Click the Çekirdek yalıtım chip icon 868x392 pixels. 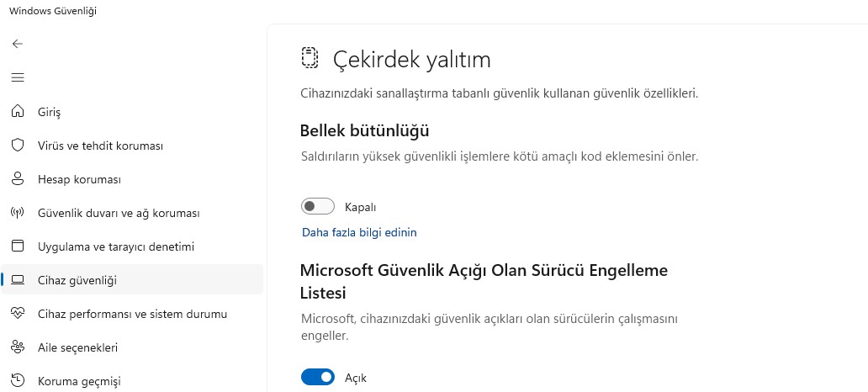click(310, 58)
